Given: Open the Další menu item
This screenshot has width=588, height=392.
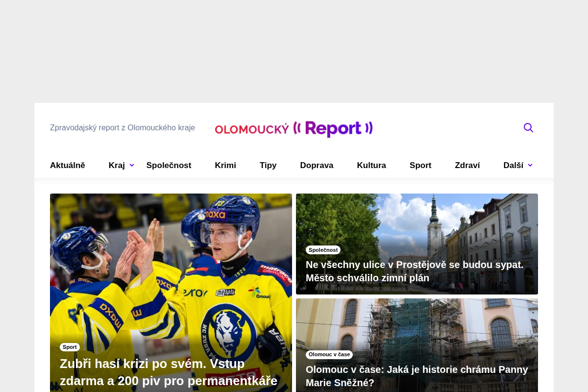Looking at the screenshot, I should (514, 165).
